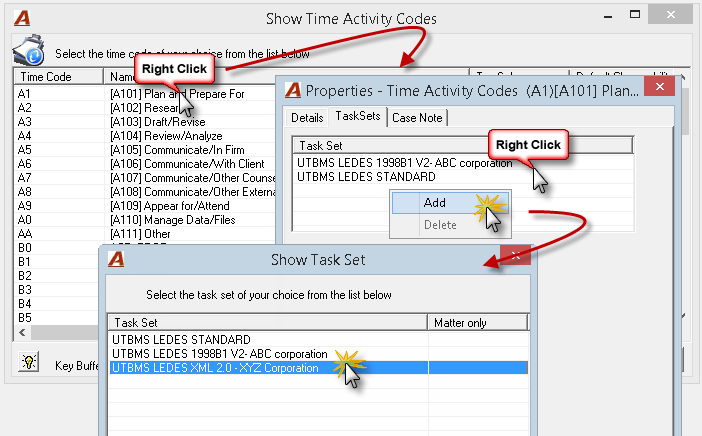
Task: Minimize the Show Time Activity Codes window
Action: 608,16
